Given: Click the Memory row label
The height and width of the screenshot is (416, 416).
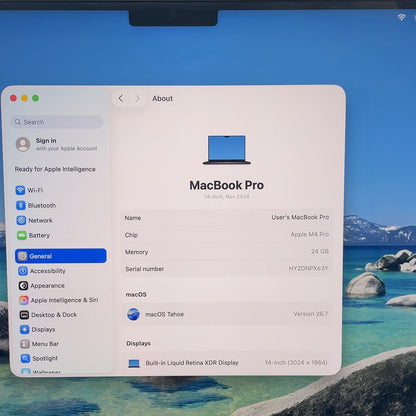Looking at the screenshot, I should [x=136, y=252].
